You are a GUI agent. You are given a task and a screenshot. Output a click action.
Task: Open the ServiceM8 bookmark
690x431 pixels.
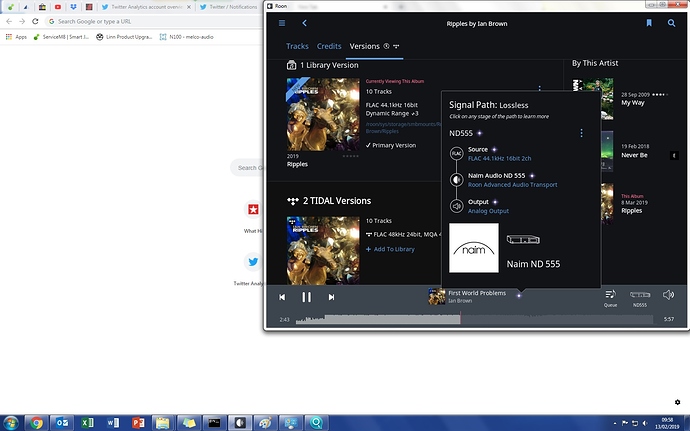61,37
